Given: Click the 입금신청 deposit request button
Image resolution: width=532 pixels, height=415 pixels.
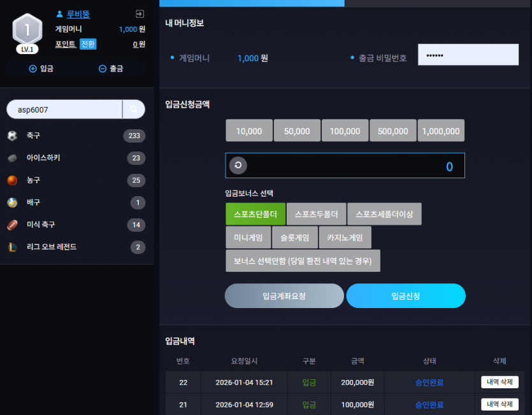Looking at the screenshot, I should coord(406,296).
